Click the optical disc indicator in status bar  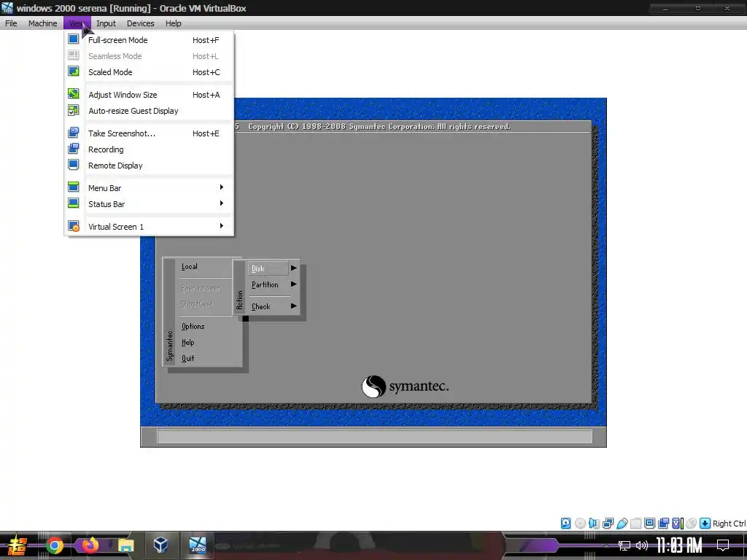click(580, 524)
